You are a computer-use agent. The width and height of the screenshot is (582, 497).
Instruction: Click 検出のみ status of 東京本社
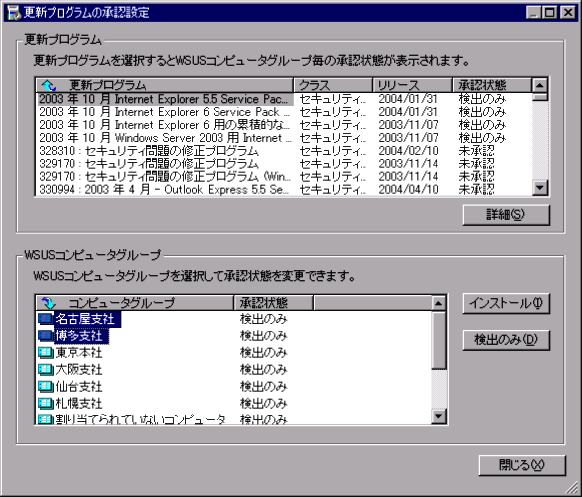pyautogui.click(x=263, y=353)
